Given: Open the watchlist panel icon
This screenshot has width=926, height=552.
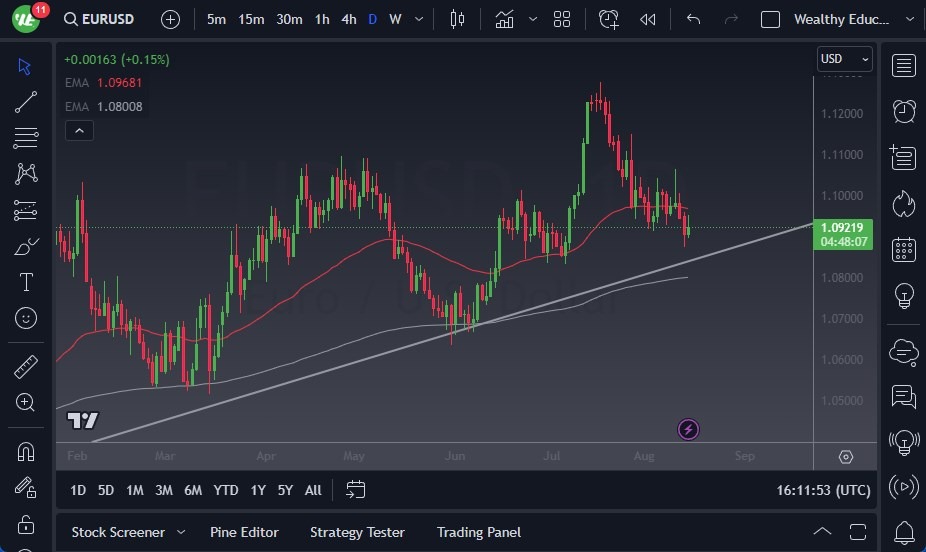Looking at the screenshot, I should pyautogui.click(x=904, y=66).
